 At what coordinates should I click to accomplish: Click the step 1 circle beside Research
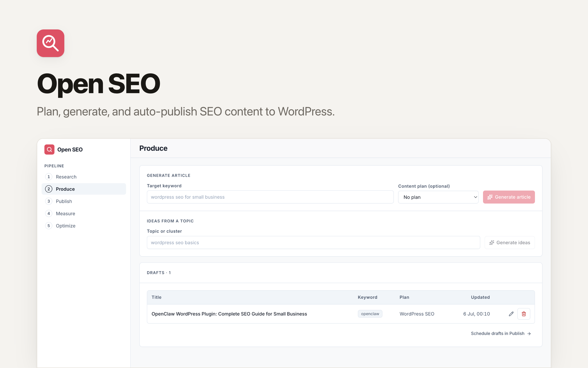coord(49,177)
